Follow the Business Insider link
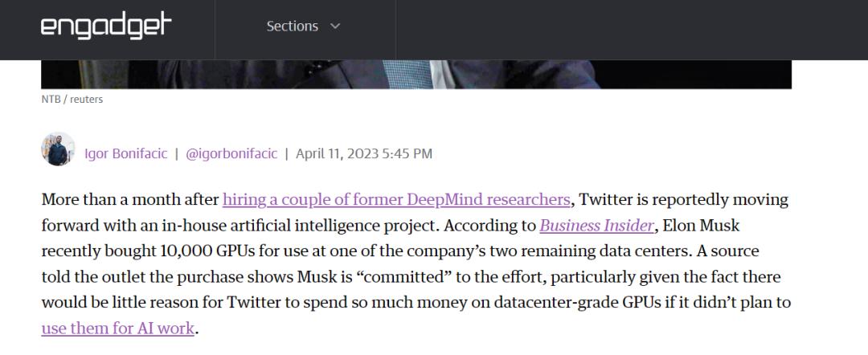Screen dimensions: 868x355 (596, 226)
